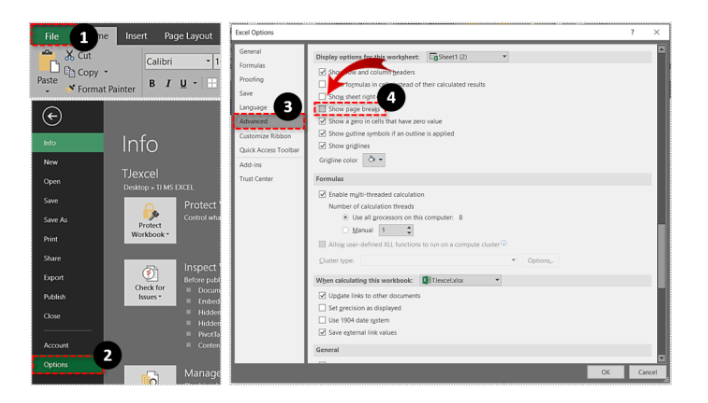Toggle Enable multi-threaded calculation checkbox
Viewport: 708px width, 403px height.
click(x=322, y=194)
